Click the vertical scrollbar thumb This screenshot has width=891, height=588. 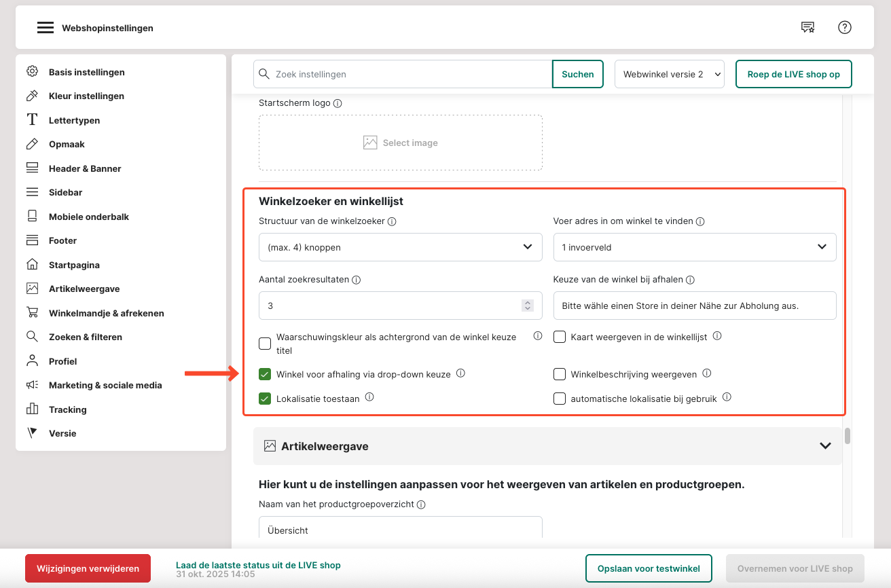tap(847, 436)
